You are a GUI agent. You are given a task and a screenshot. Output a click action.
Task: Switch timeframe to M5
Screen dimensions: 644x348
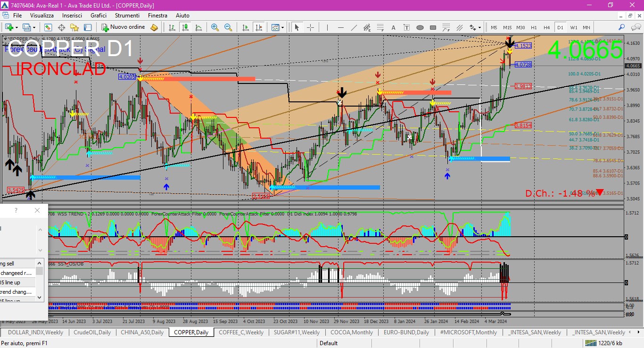point(494,27)
